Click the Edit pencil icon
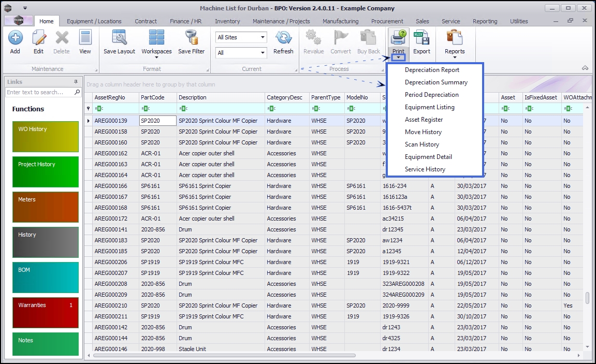Image resolution: width=596 pixels, height=364 pixels. click(39, 38)
